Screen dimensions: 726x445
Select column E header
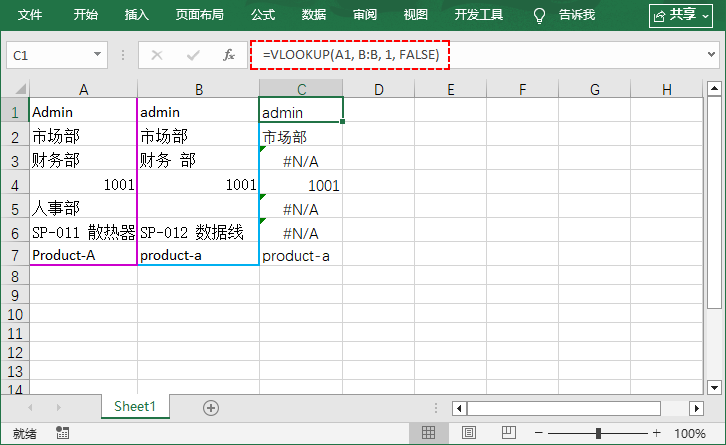(451, 89)
